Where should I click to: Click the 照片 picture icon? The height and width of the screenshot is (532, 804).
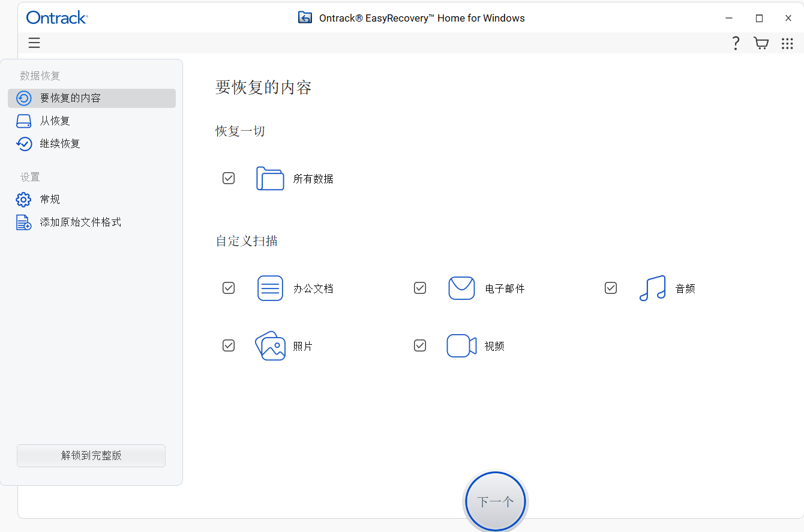pos(270,346)
